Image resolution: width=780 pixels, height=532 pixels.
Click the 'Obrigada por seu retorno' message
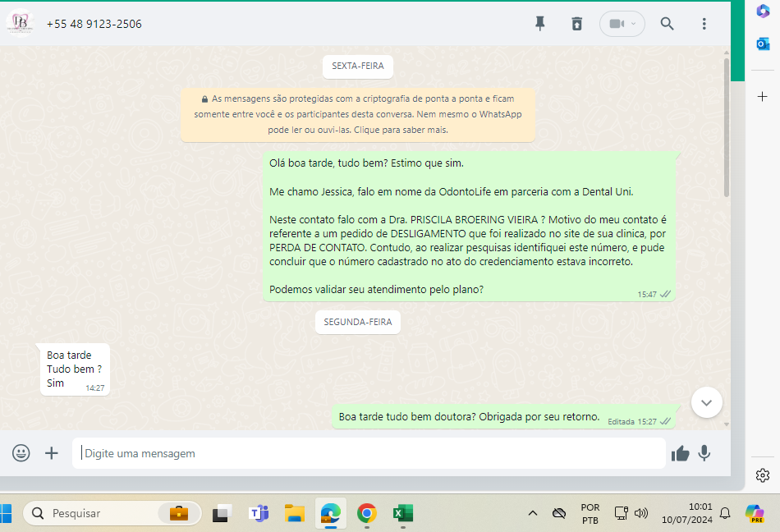tap(503, 416)
